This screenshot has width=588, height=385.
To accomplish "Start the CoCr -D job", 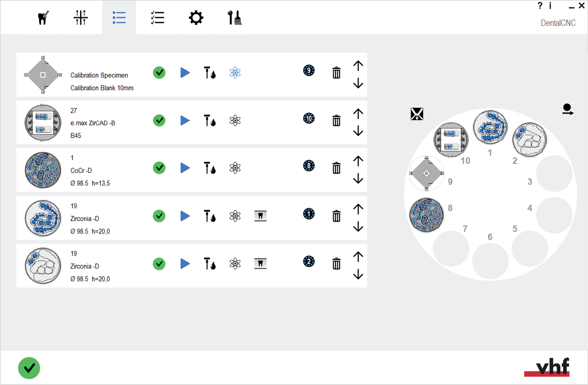I will pyautogui.click(x=185, y=168).
